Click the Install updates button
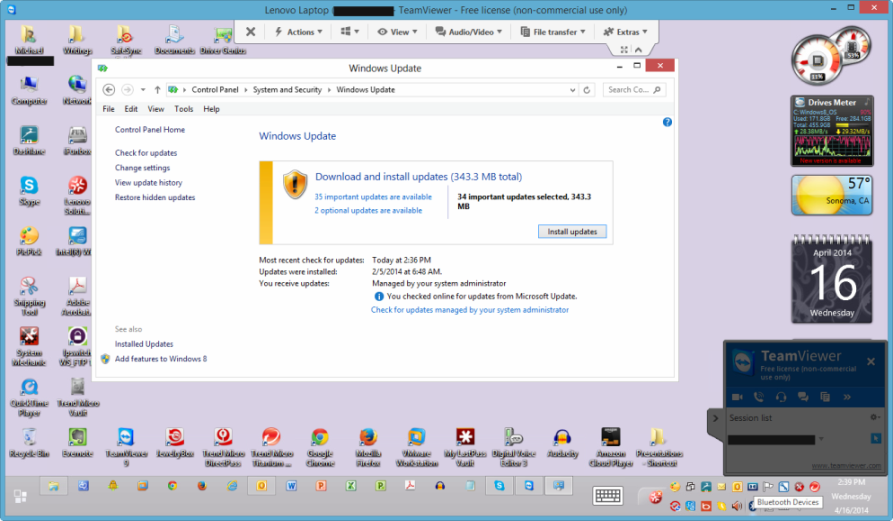 pos(572,231)
